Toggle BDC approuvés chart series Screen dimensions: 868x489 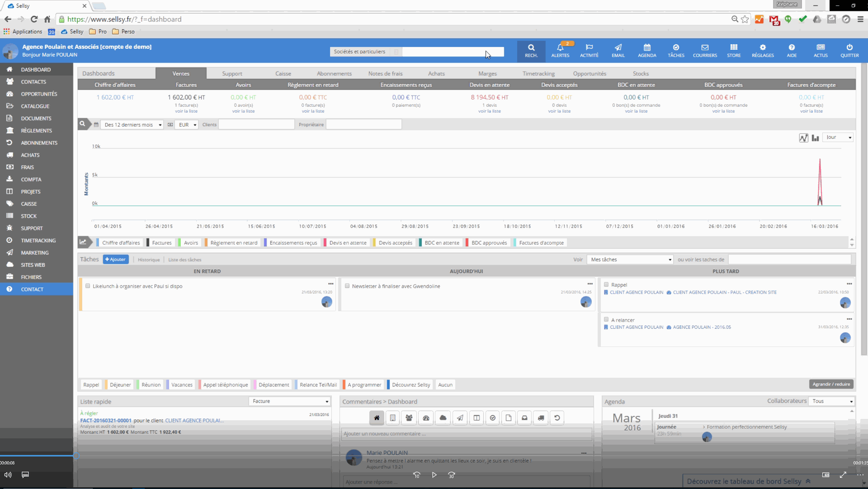click(487, 243)
